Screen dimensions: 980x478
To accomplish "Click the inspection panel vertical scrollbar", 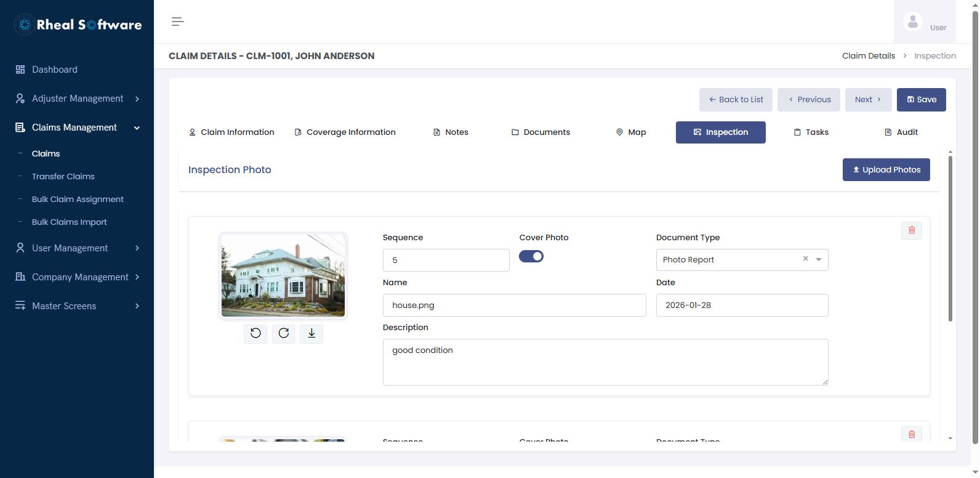I will pos(950,238).
